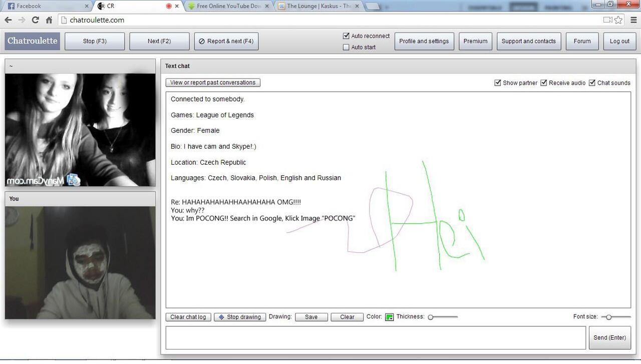Switch to The Lounge Kaskus tab

coord(319,6)
